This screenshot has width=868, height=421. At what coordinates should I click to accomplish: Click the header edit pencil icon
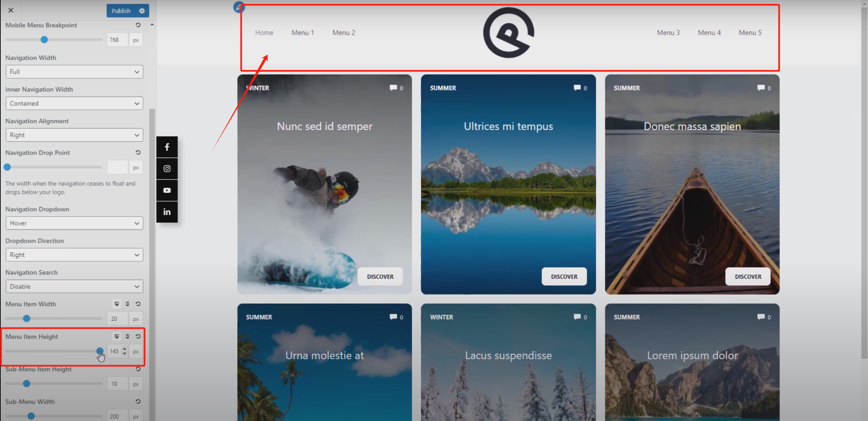click(x=239, y=7)
